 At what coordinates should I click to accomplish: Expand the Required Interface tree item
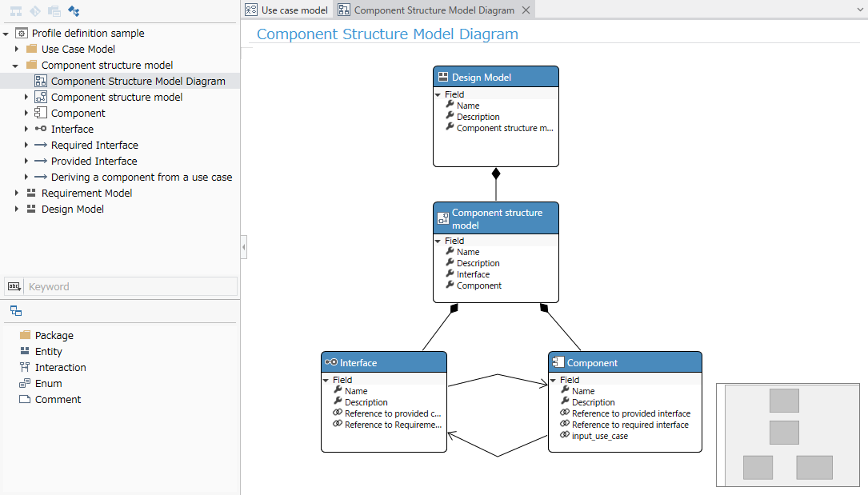tap(26, 145)
